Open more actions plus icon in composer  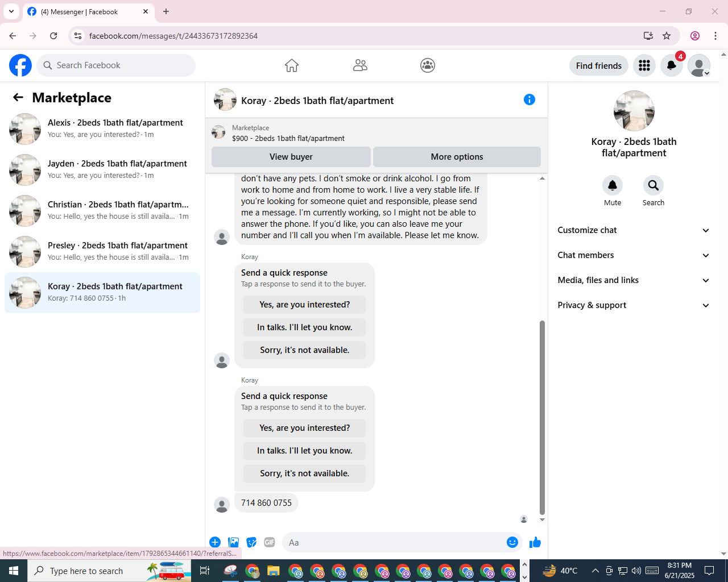tap(215, 542)
